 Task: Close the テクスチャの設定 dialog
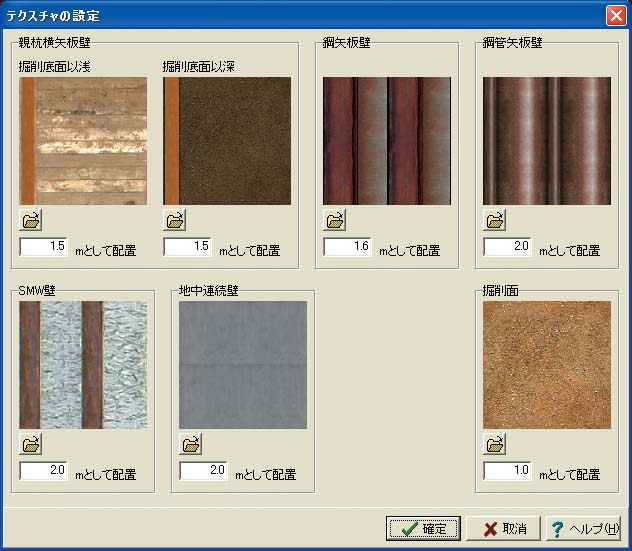pos(616,16)
